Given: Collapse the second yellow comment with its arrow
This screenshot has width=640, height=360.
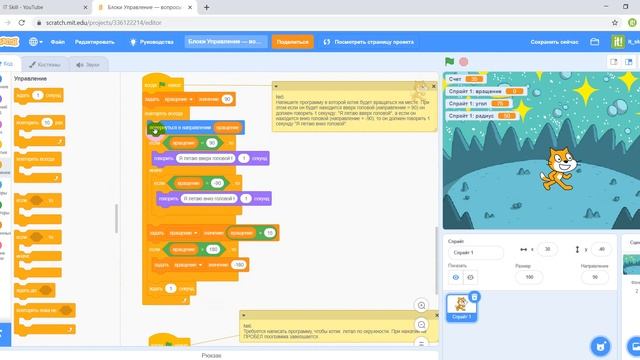Looking at the screenshot, I should [x=244, y=315].
